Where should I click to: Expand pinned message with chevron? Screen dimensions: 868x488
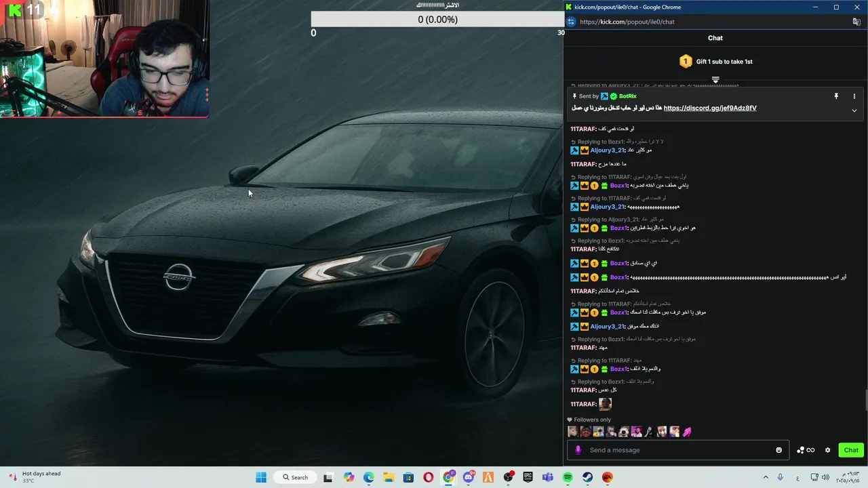[x=854, y=110]
